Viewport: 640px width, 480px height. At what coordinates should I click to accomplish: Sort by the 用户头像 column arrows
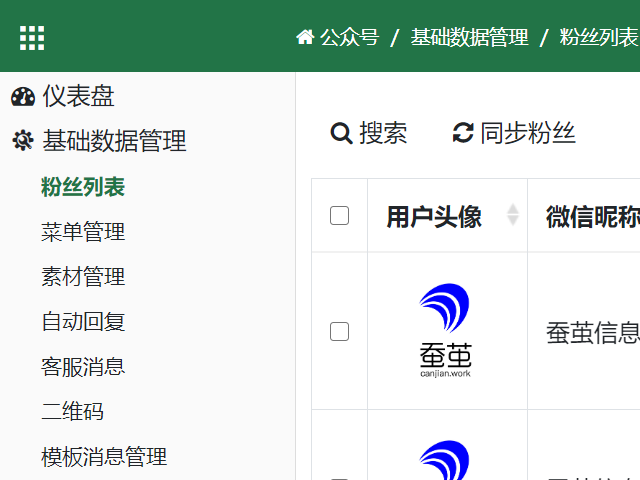513,215
